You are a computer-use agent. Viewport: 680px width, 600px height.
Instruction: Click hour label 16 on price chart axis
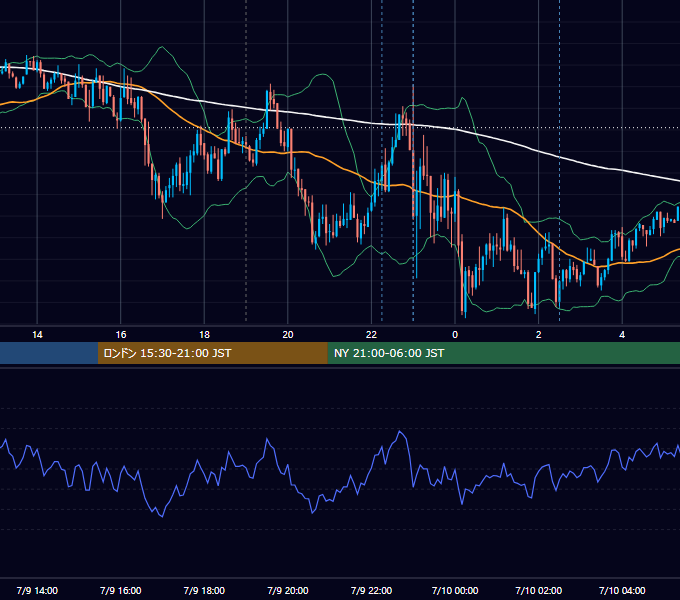(121, 335)
